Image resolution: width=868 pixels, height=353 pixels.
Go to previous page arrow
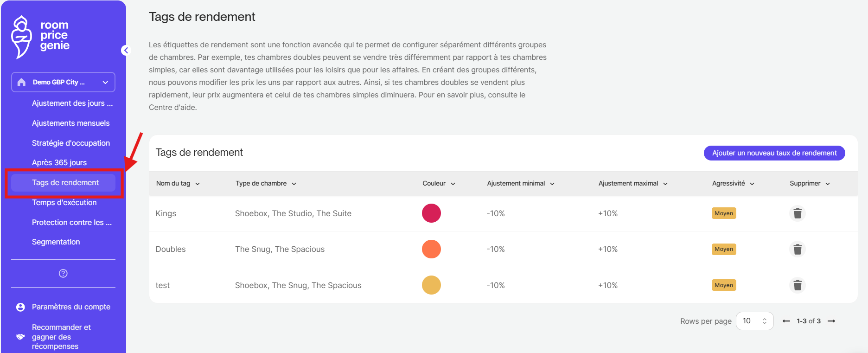tap(786, 321)
